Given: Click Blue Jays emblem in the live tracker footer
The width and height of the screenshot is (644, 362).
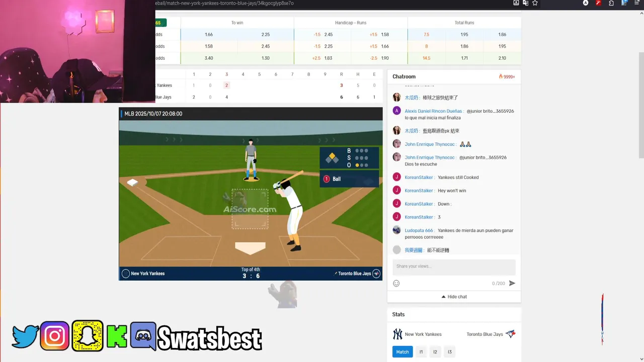Looking at the screenshot, I should tap(376, 274).
